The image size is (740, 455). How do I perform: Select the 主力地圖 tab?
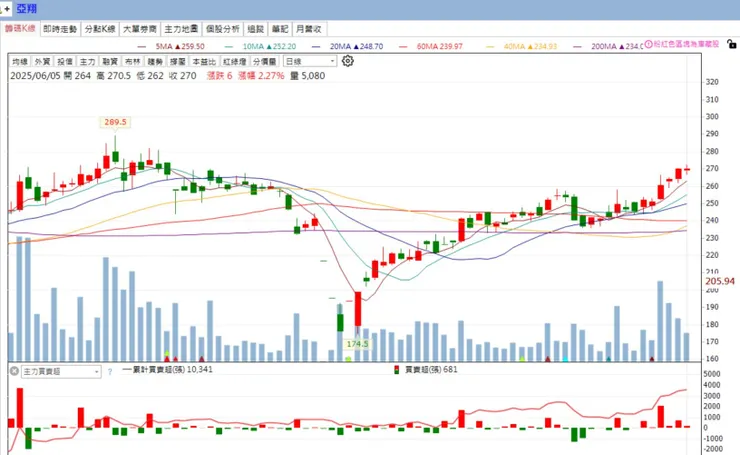[x=181, y=29]
